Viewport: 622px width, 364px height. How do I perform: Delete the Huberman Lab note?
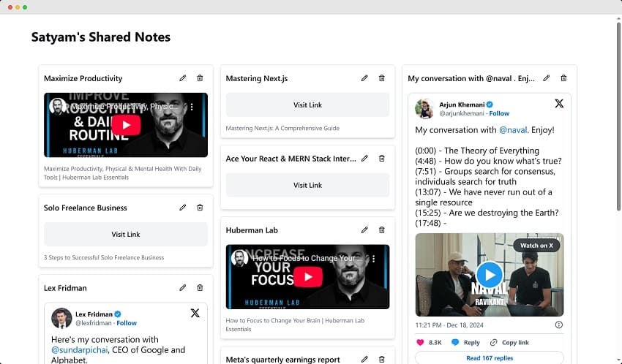tap(381, 230)
